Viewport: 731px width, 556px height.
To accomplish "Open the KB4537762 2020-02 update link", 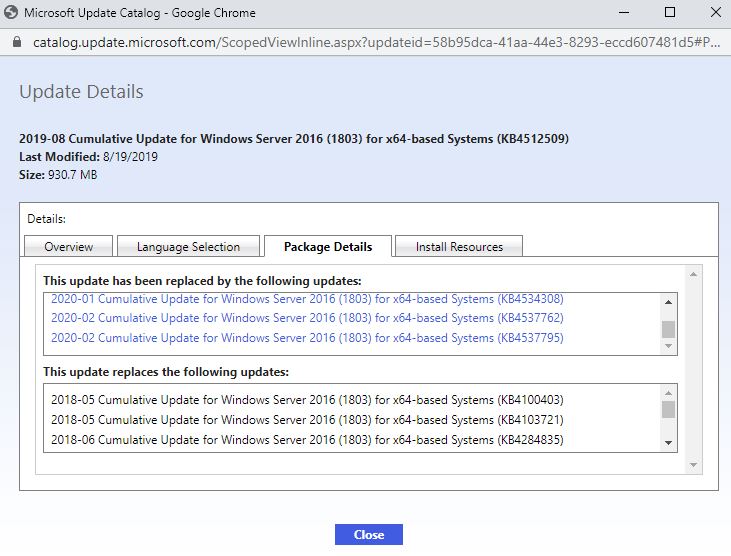I will coord(307,318).
